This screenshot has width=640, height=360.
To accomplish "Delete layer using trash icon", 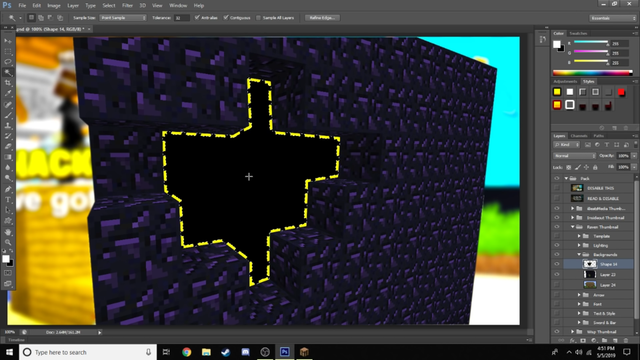I will tap(626, 340).
